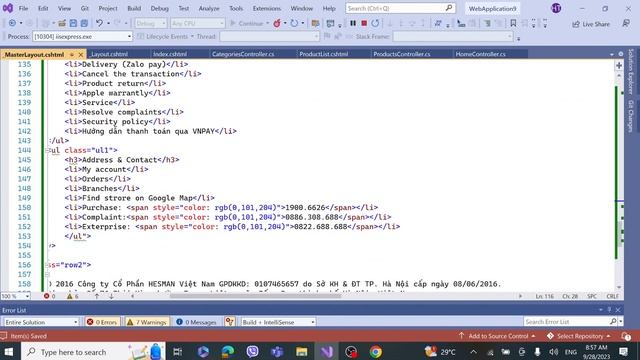Open the Analyze menu
This screenshot has width=640, height=360.
pos(209,8)
